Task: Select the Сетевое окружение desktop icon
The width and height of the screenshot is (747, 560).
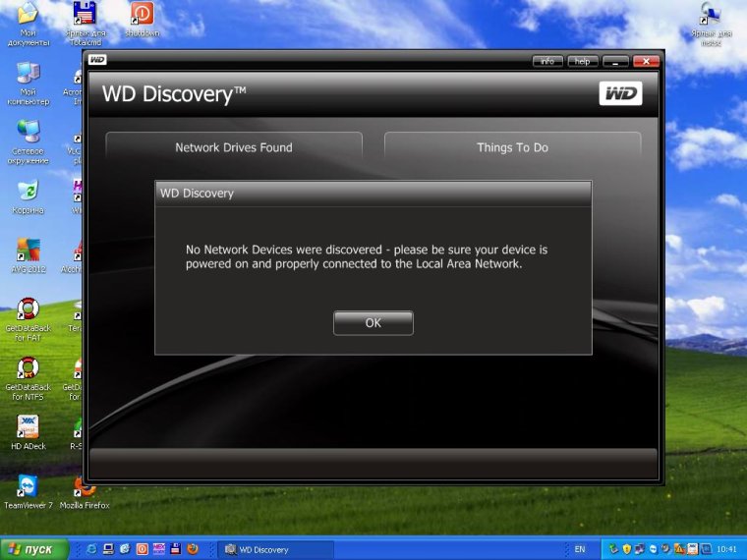Action: pos(29,141)
